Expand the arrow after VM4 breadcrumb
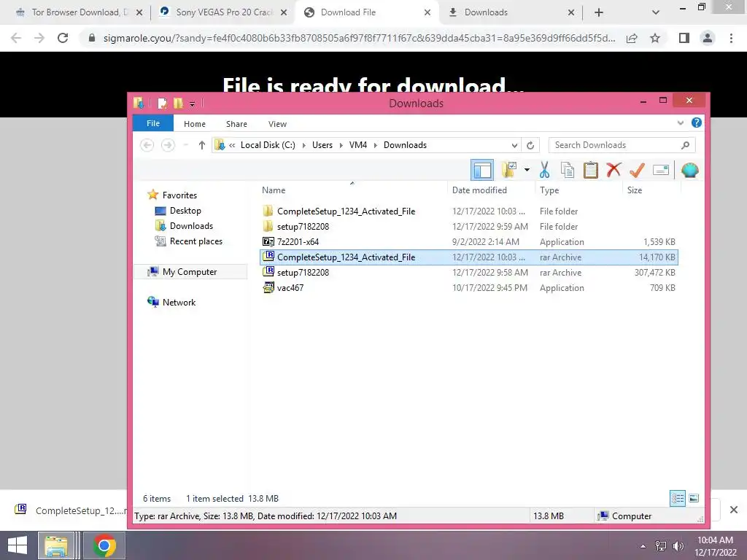 [x=376, y=145]
